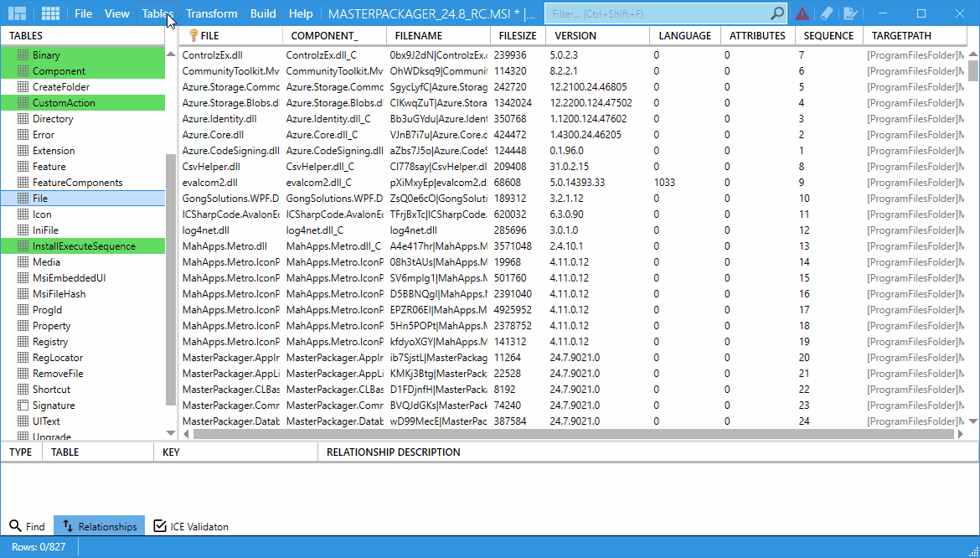Open the ICE Validaton tab

(x=191, y=526)
